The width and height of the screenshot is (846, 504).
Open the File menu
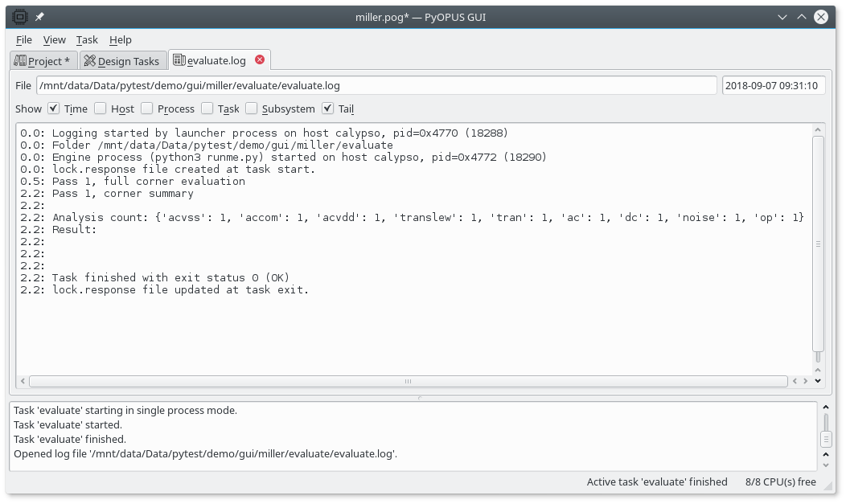click(x=24, y=39)
